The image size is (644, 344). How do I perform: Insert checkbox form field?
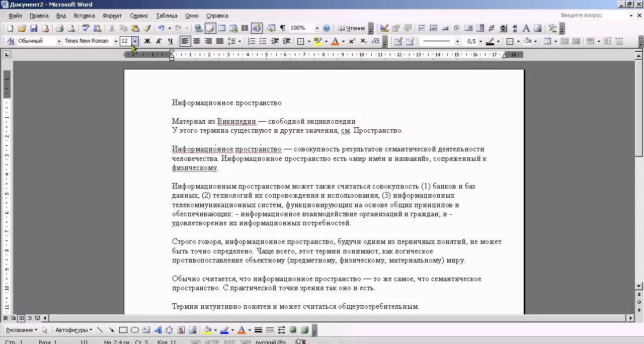[422, 28]
